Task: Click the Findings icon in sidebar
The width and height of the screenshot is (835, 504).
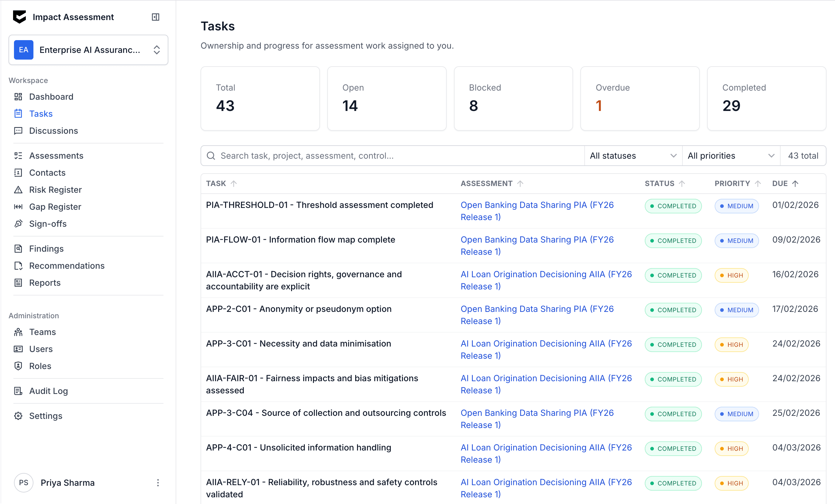Action: (x=18, y=249)
